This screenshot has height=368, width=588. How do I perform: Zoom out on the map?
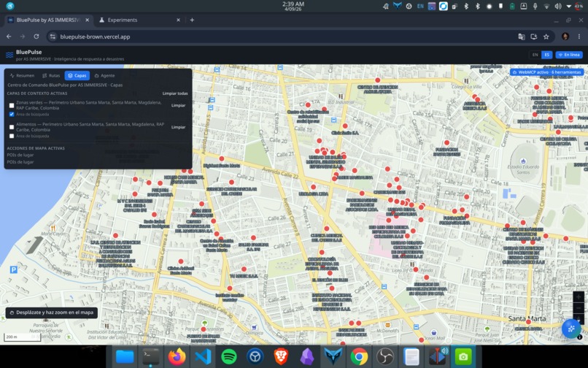pyautogui.click(x=579, y=308)
